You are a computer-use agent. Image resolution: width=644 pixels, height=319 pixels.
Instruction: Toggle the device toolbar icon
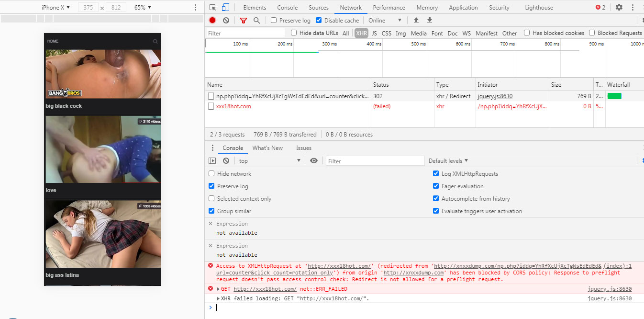click(x=225, y=7)
